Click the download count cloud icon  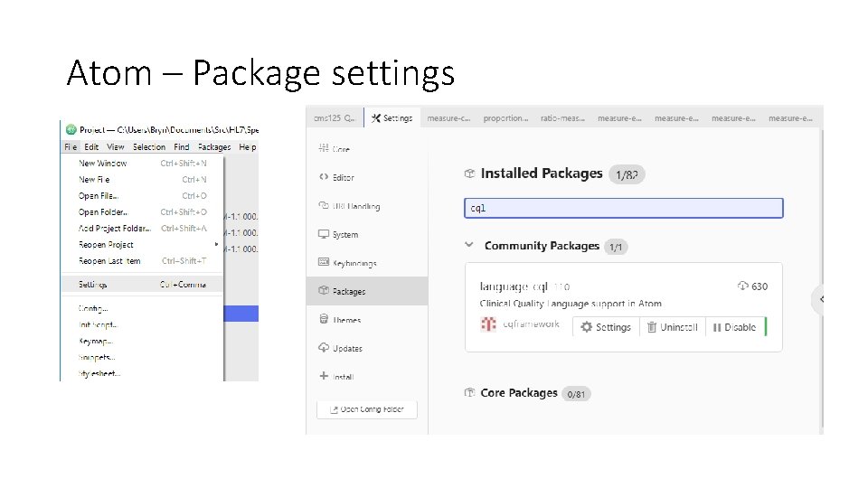pos(742,286)
